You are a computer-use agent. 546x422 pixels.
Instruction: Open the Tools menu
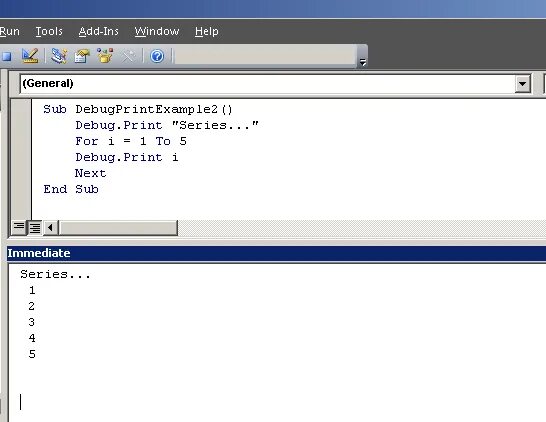pyautogui.click(x=49, y=31)
